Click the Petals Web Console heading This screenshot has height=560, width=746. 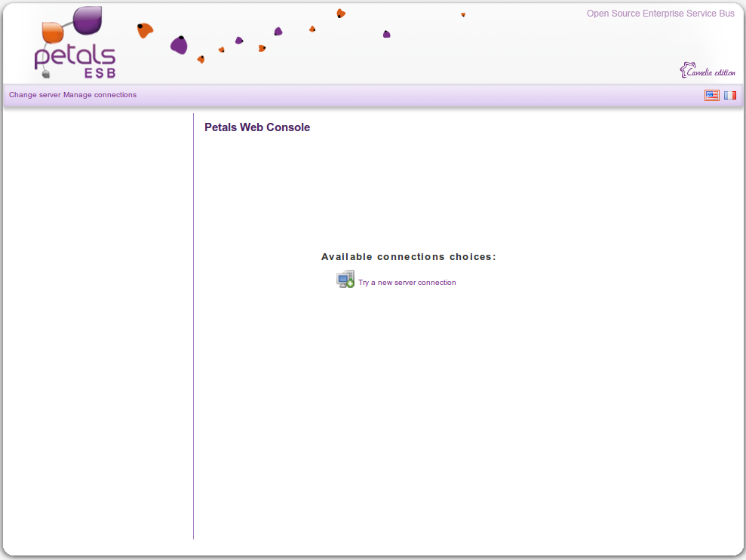tap(257, 127)
